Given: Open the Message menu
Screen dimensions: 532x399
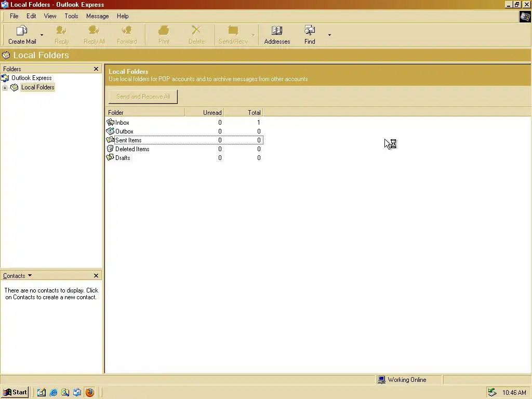Looking at the screenshot, I should (97, 16).
